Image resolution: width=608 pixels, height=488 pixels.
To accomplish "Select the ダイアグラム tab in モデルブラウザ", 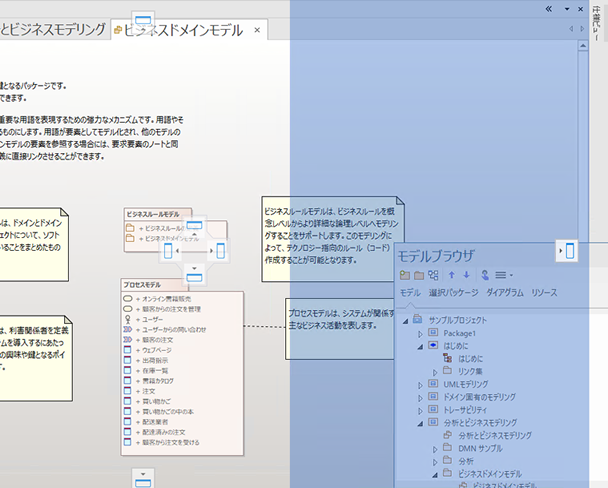I will (x=505, y=293).
